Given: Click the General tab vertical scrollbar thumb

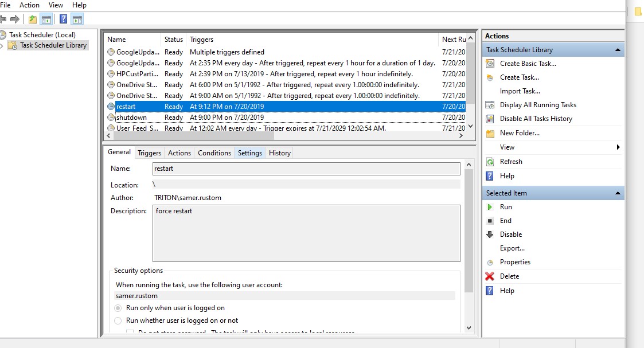Looking at the screenshot, I should click(469, 230).
